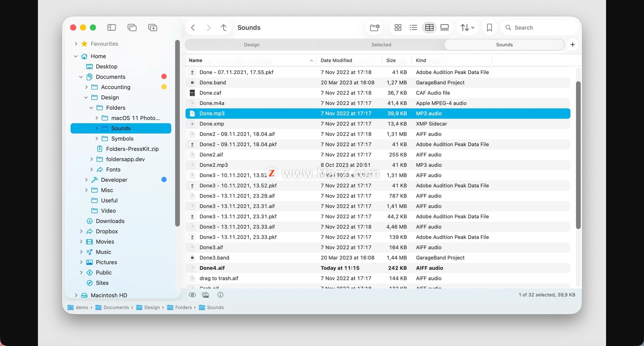This screenshot has height=346, width=644.
Task: Toggle hidden files eye icon
Action: point(192,295)
